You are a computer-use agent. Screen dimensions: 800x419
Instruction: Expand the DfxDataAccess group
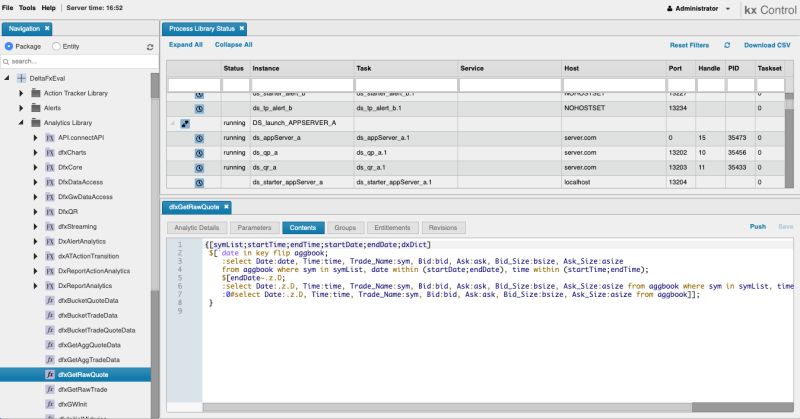[x=35, y=182]
